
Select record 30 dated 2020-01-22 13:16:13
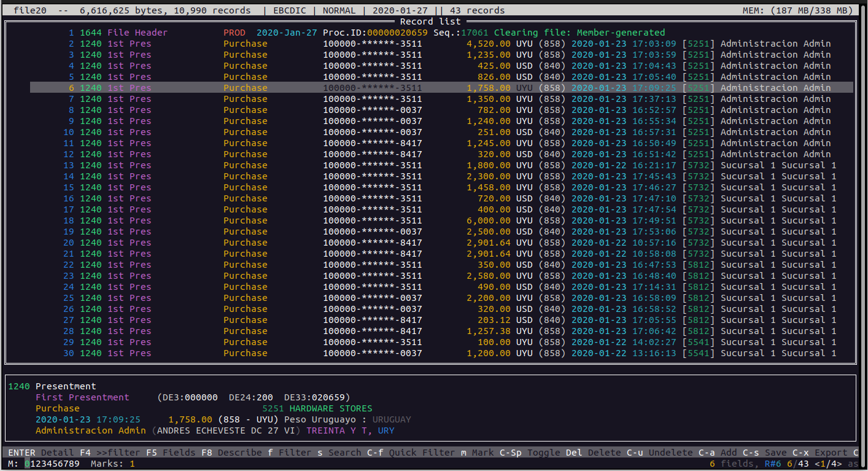(x=430, y=353)
